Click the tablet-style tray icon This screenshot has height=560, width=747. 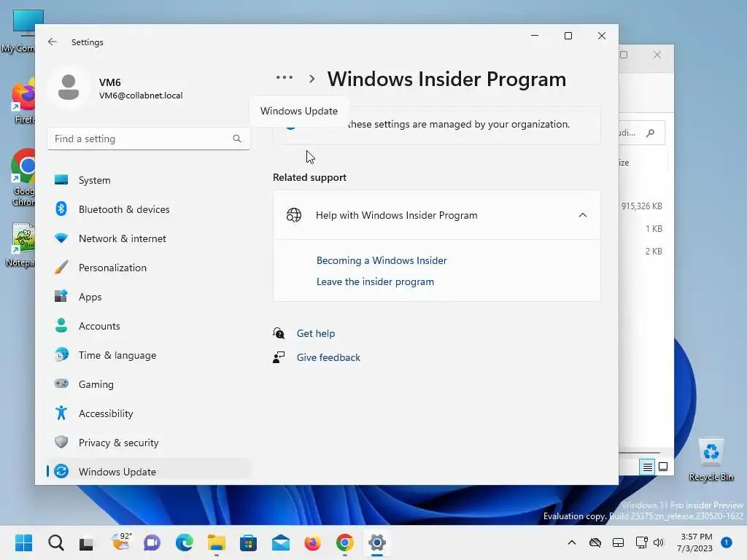coord(618,542)
